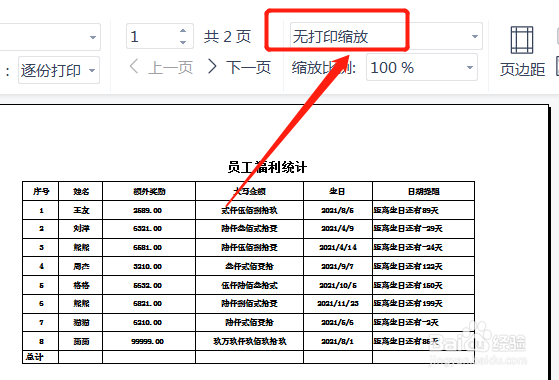Image resolution: width=559 pixels, height=380 pixels.
Task: Click the cell 距离生日还有89天
Action: (x=424, y=210)
